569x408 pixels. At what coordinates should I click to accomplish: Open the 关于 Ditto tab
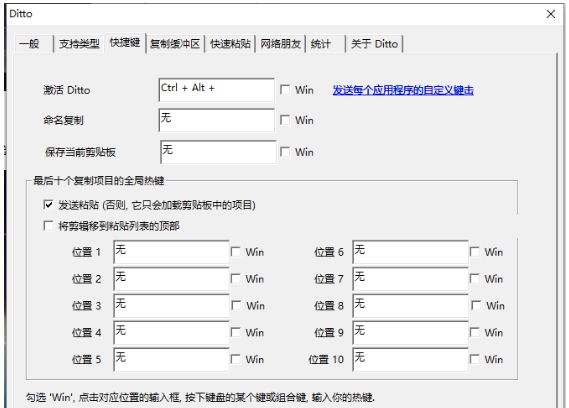pos(374,44)
